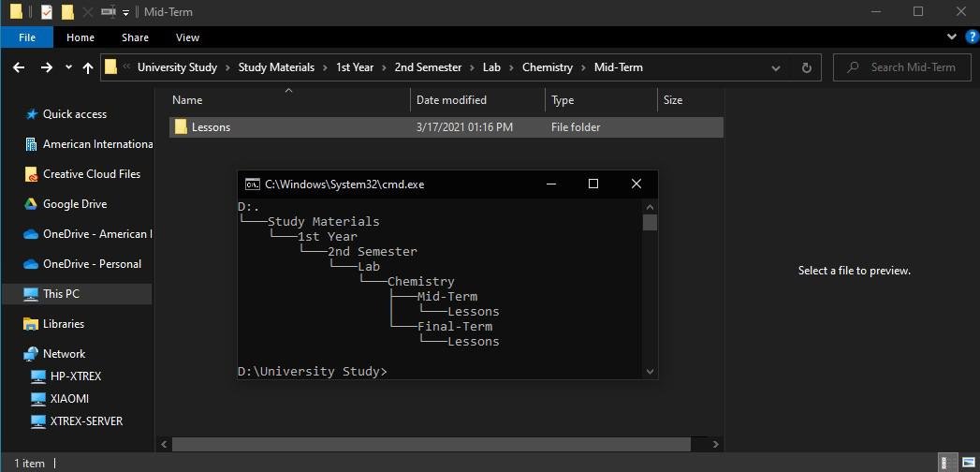Open Customize Quick Access Toolbar dropdown
The width and height of the screenshot is (980, 472).
[125, 12]
